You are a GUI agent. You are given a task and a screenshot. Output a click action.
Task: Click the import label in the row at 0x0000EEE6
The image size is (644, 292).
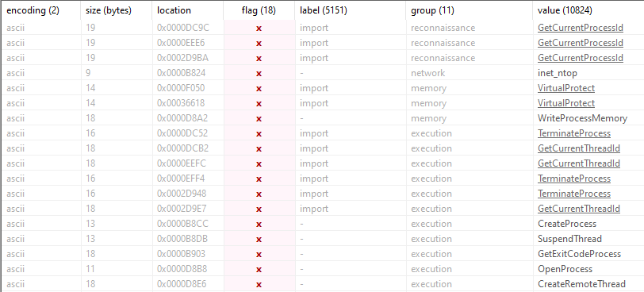click(x=314, y=43)
